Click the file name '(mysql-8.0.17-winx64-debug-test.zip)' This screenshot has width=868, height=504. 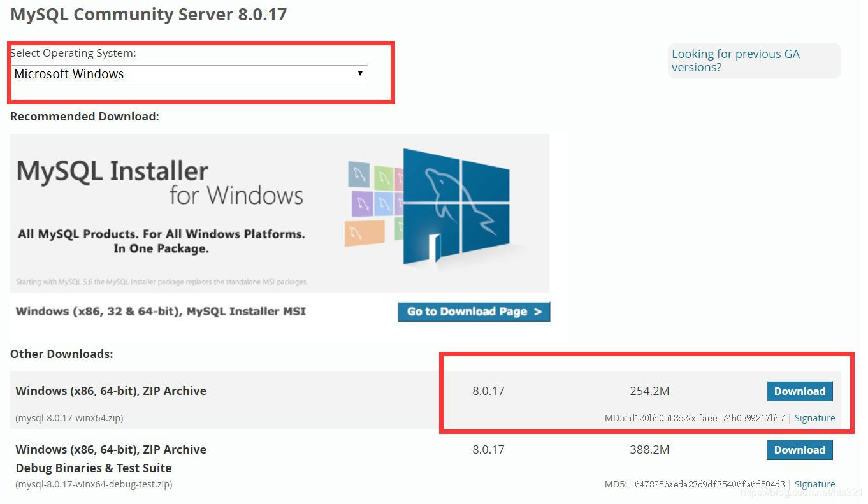pyautogui.click(x=94, y=484)
